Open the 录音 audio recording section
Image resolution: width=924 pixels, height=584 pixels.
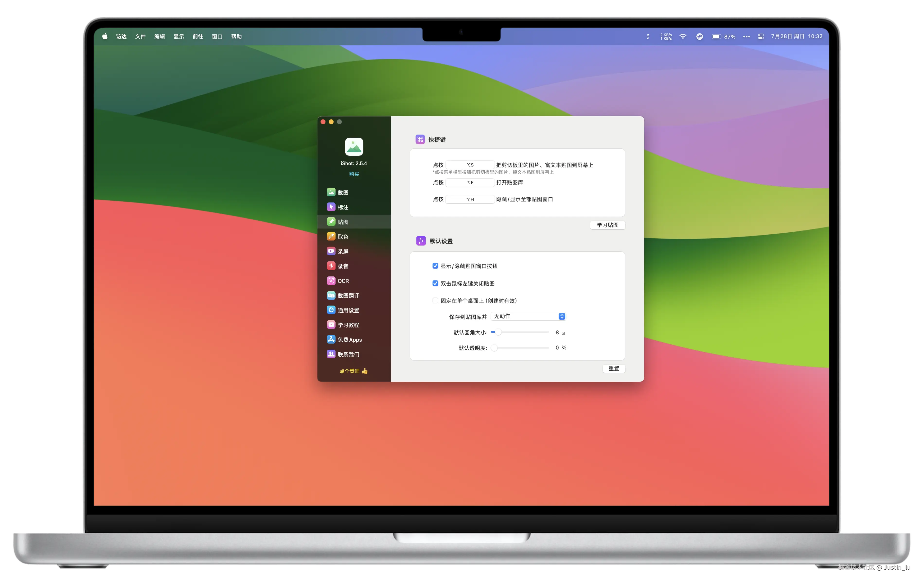331,266
